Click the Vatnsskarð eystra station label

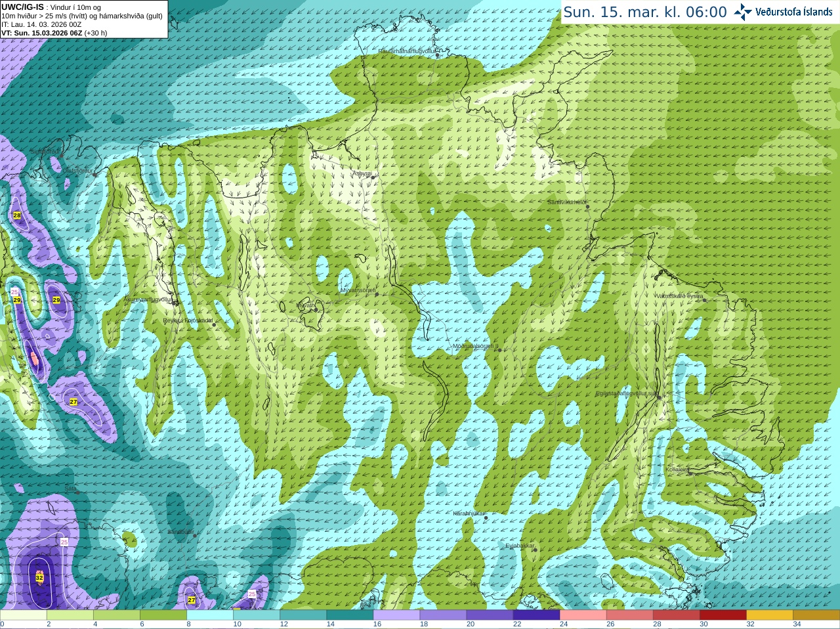click(679, 296)
